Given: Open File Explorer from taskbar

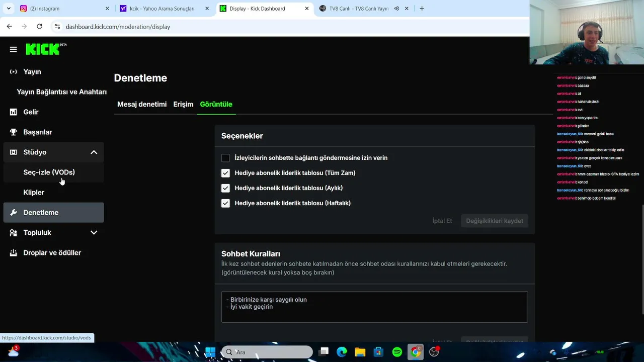Looking at the screenshot, I should (x=360, y=352).
